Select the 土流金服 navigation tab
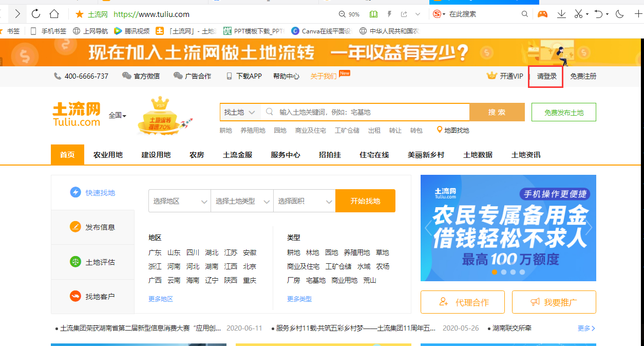The image size is (644, 346). point(238,155)
